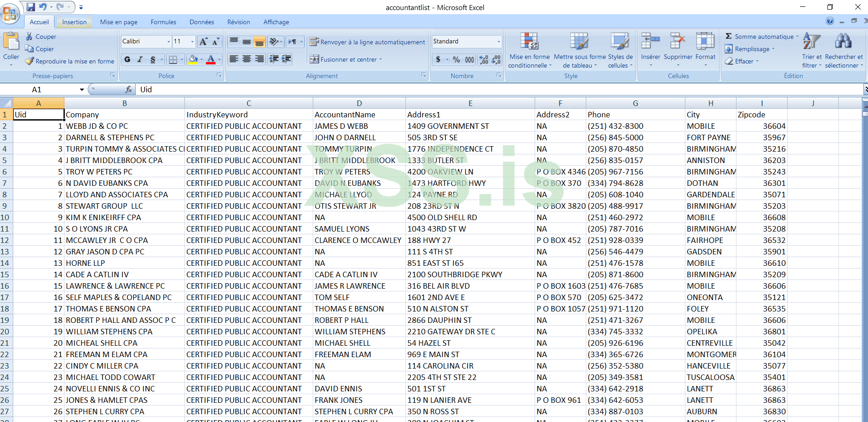The height and width of the screenshot is (422, 868).
Task: Toggle bold with the G button
Action: click(x=127, y=59)
